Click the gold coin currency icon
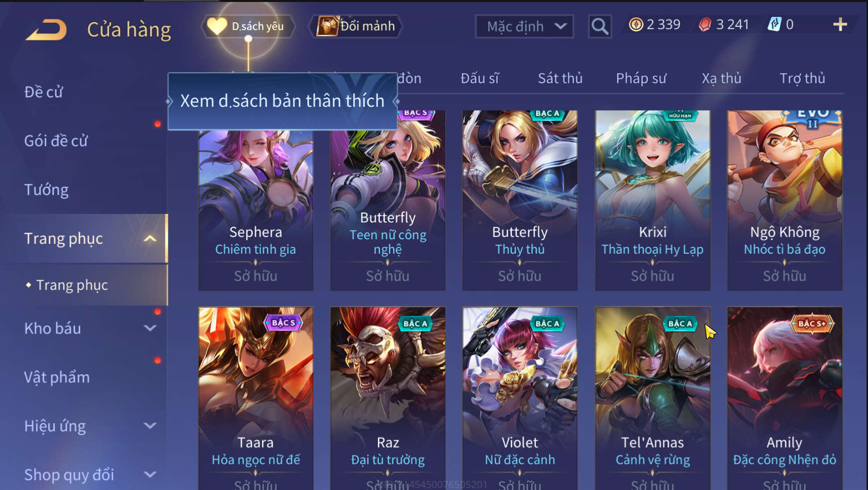This screenshot has height=490, width=868. (x=636, y=24)
